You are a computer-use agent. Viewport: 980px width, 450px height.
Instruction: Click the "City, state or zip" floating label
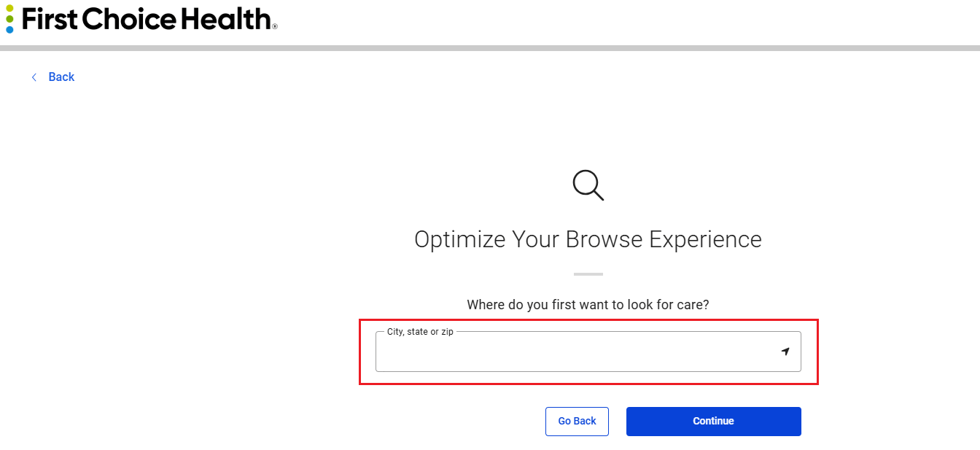pos(420,332)
